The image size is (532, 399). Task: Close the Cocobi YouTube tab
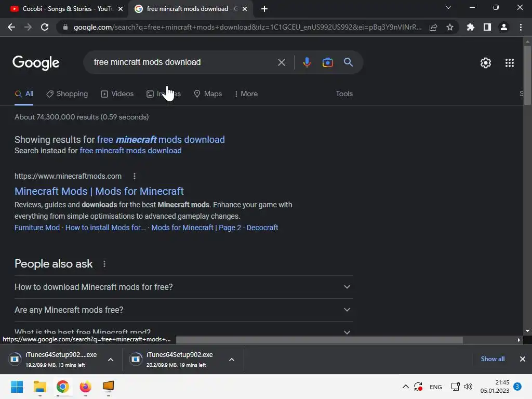point(121,9)
